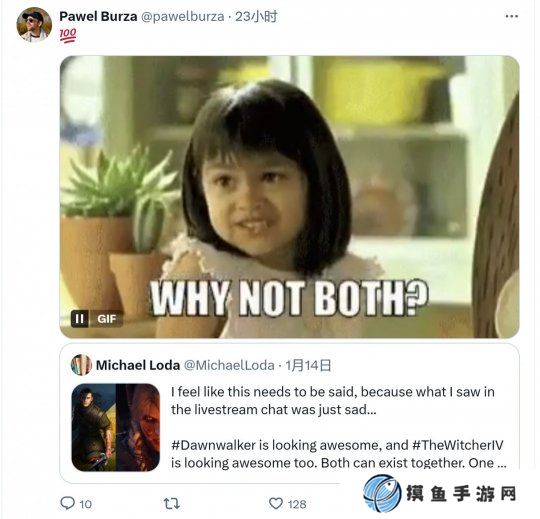Click the GIF label badge
The height and width of the screenshot is (519, 540).
(106, 319)
